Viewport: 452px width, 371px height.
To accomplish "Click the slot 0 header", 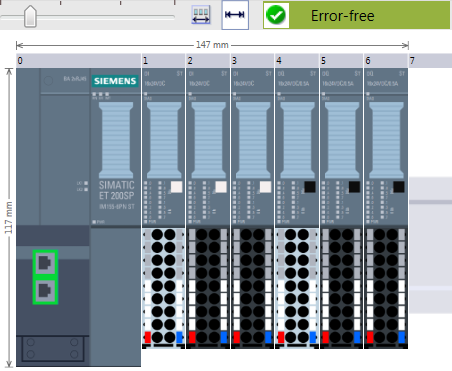I will point(79,61).
